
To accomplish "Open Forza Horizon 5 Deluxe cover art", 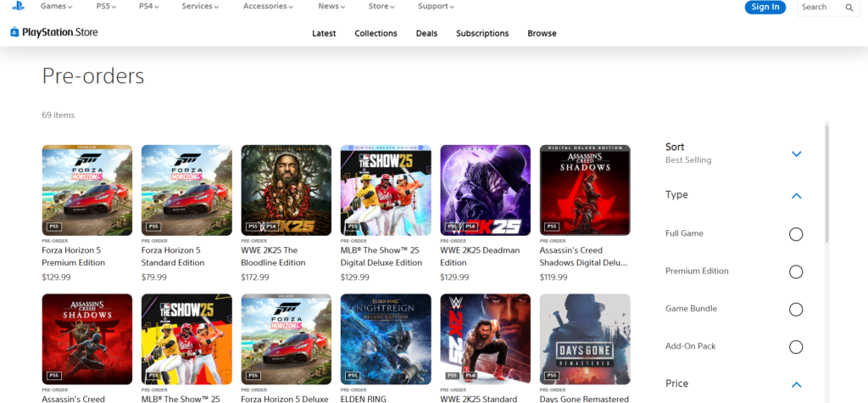I will tap(287, 339).
